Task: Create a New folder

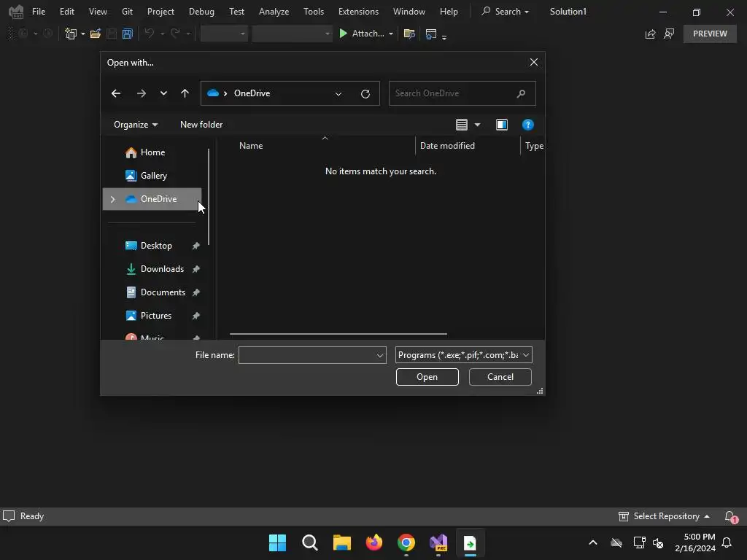Action: pyautogui.click(x=201, y=125)
